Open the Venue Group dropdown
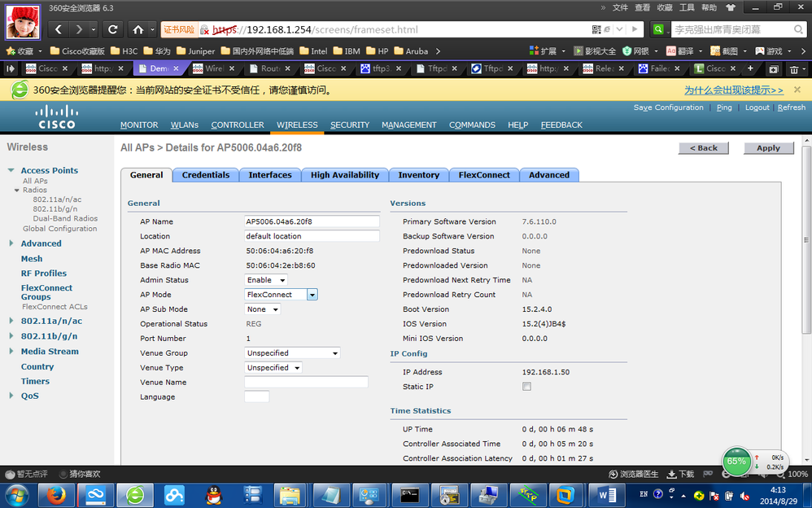Screen dimensions: 812x508 pyautogui.click(x=292, y=353)
